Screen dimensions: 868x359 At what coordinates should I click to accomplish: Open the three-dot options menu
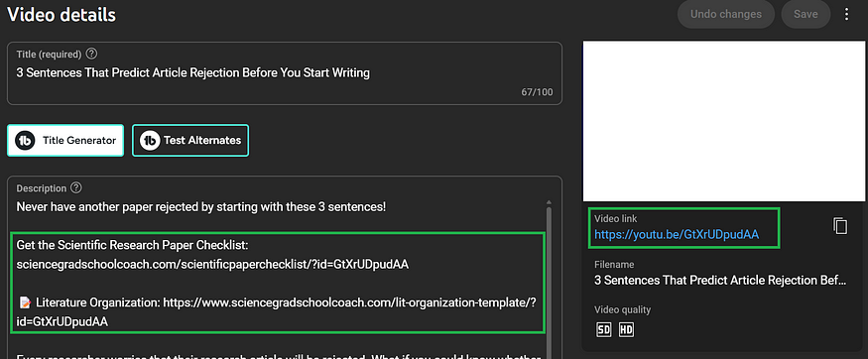846,15
